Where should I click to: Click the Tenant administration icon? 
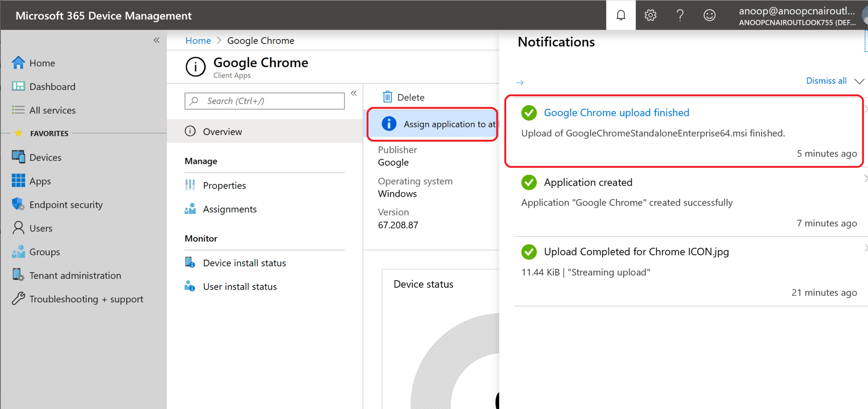point(18,275)
